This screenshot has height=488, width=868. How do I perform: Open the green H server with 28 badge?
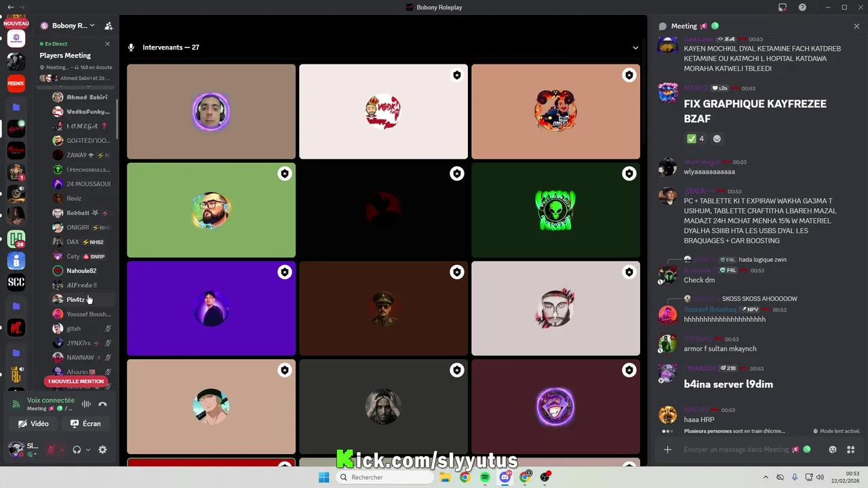click(16, 239)
